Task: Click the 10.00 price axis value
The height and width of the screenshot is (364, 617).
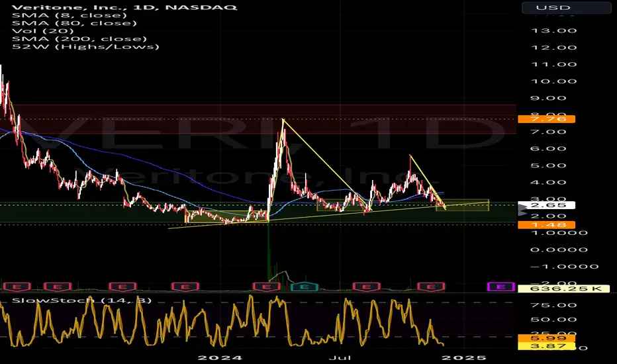Action: coord(553,81)
